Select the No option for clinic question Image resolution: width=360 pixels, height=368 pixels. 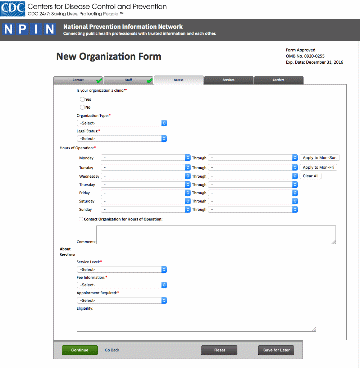point(82,107)
